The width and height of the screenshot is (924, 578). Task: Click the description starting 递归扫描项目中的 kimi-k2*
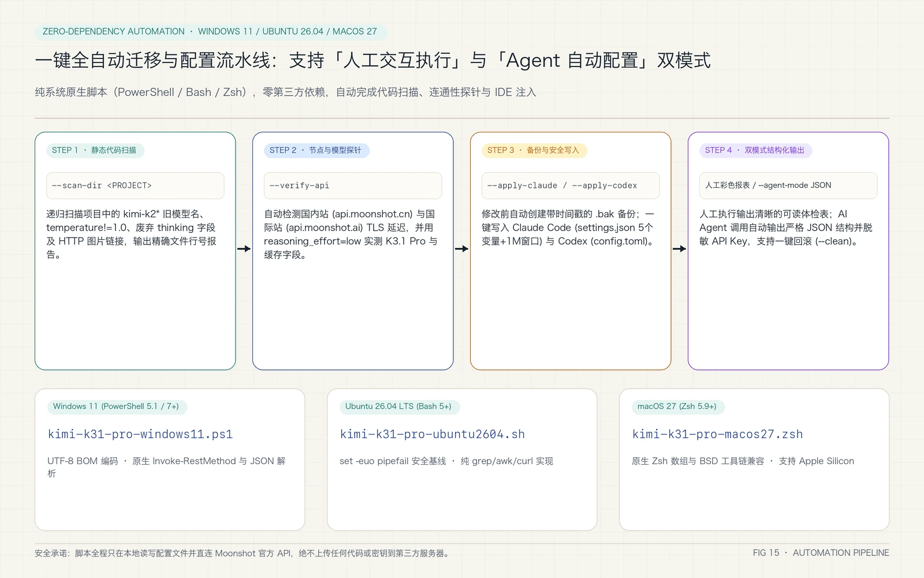coord(132,234)
